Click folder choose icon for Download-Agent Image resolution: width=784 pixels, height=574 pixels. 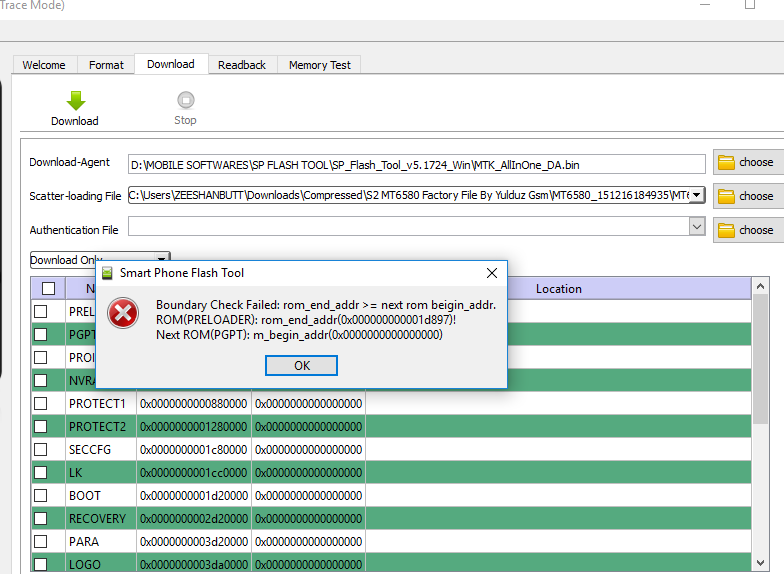click(727, 162)
